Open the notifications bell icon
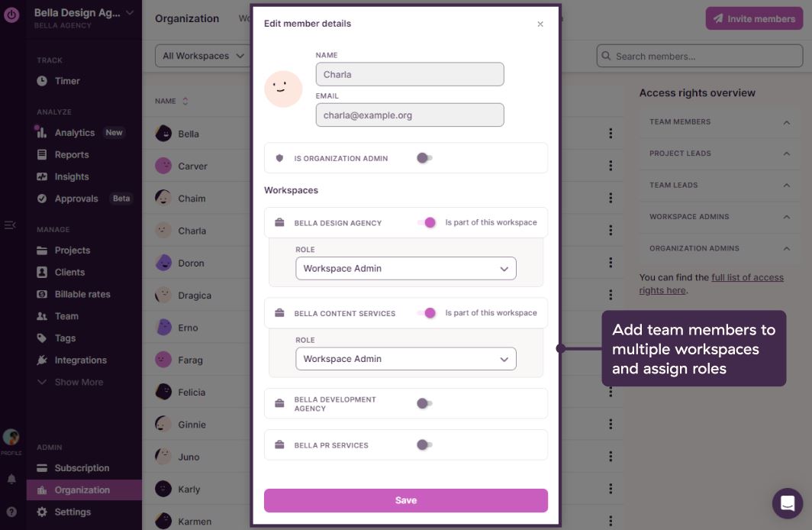This screenshot has height=530, width=812. click(11, 480)
